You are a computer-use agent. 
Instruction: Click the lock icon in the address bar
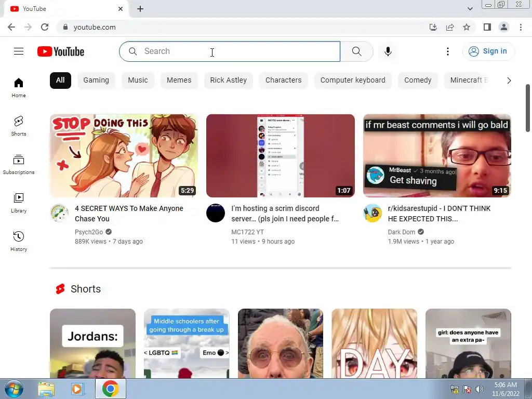click(65, 27)
